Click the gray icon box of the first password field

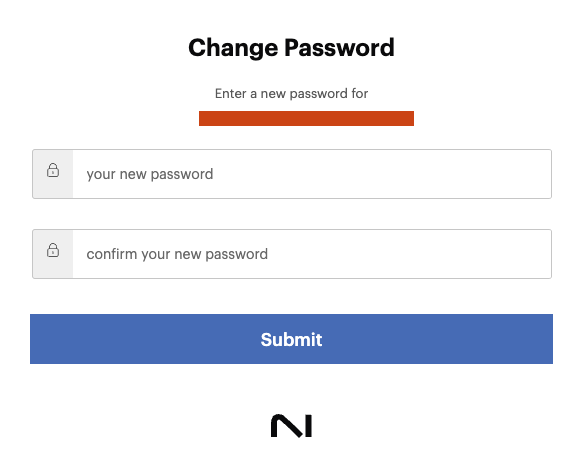[x=53, y=174]
